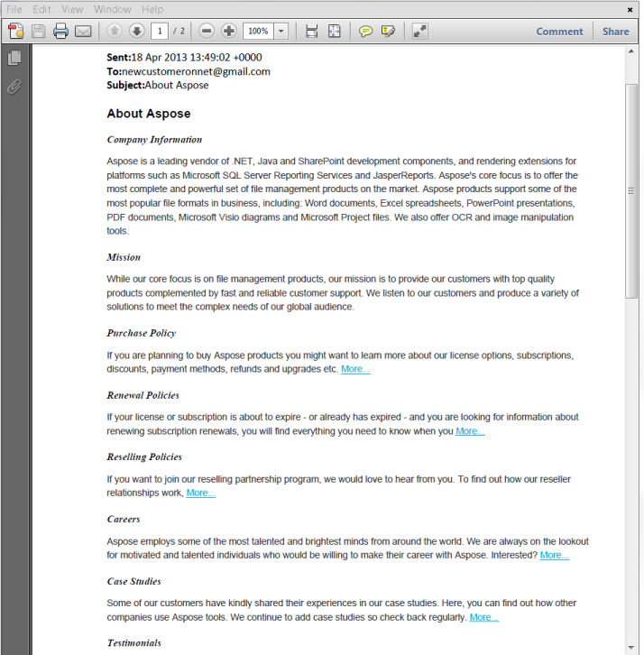Image resolution: width=644 pixels, height=655 pixels.
Task: Open the Edit menu
Action: click(x=41, y=9)
